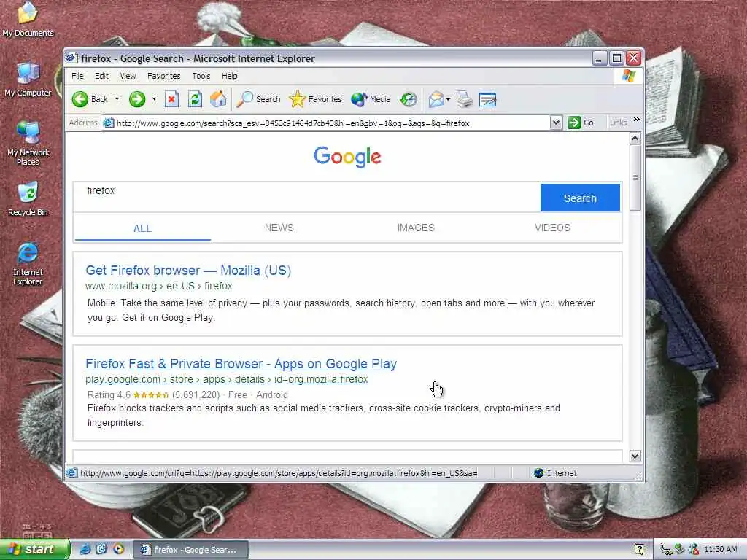The height and width of the screenshot is (560, 747).
Task: Click the Windows flag logo in IE
Action: [x=628, y=76]
